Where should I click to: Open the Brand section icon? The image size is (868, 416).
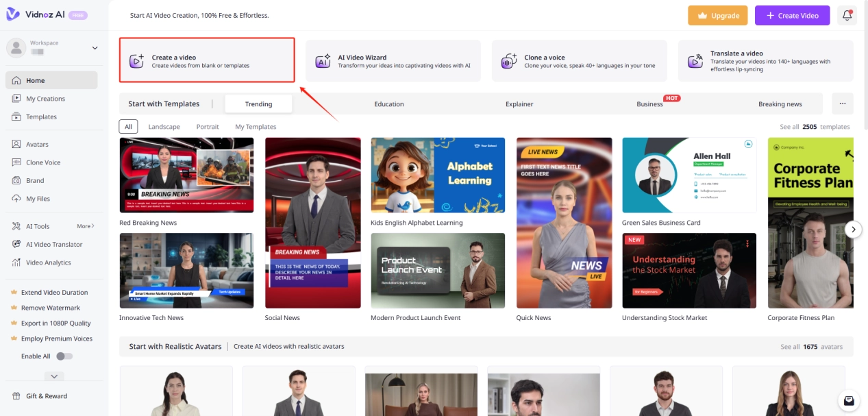click(16, 181)
